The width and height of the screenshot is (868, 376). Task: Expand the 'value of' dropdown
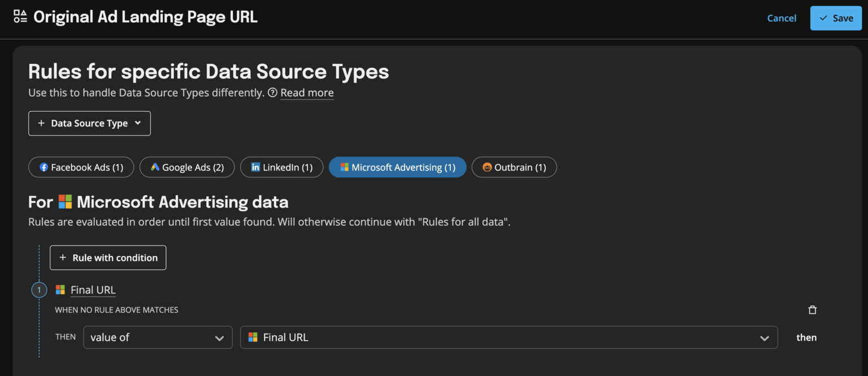pyautogui.click(x=158, y=338)
